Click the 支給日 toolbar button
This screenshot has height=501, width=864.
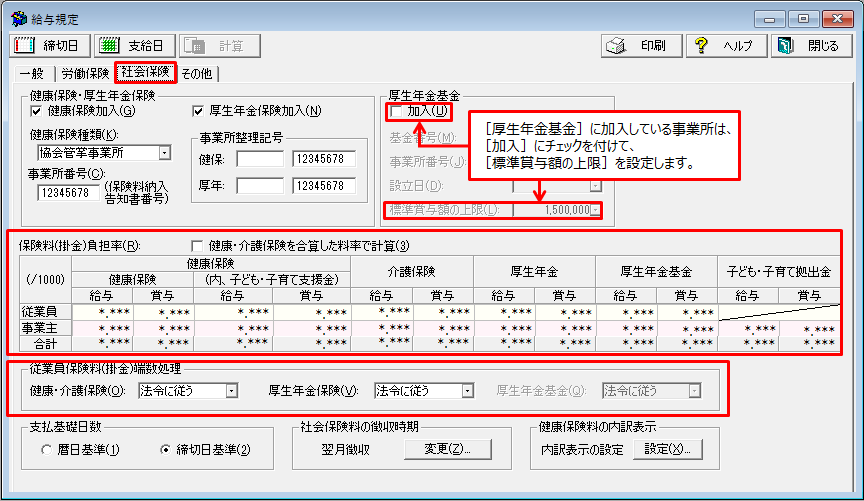pos(135,46)
